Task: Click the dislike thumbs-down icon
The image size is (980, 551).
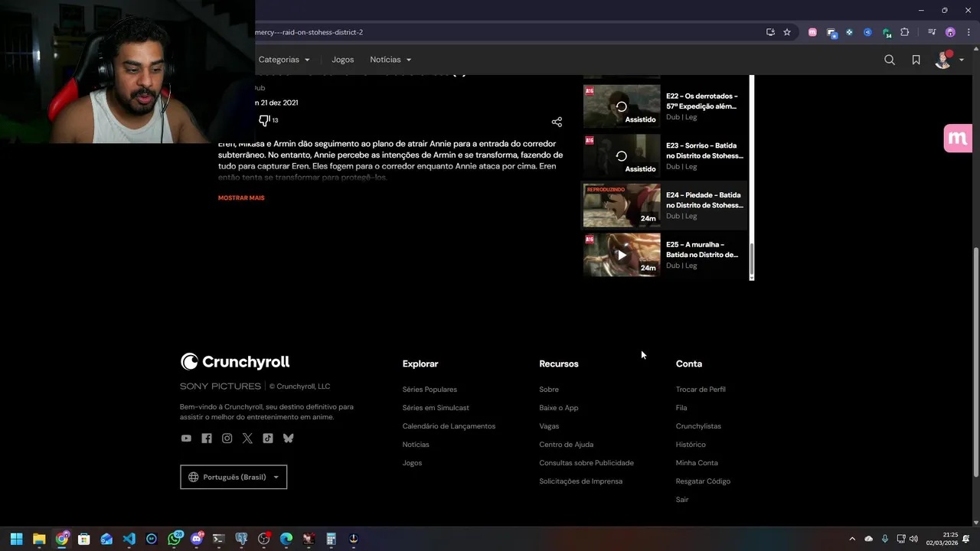Action: [x=264, y=120]
